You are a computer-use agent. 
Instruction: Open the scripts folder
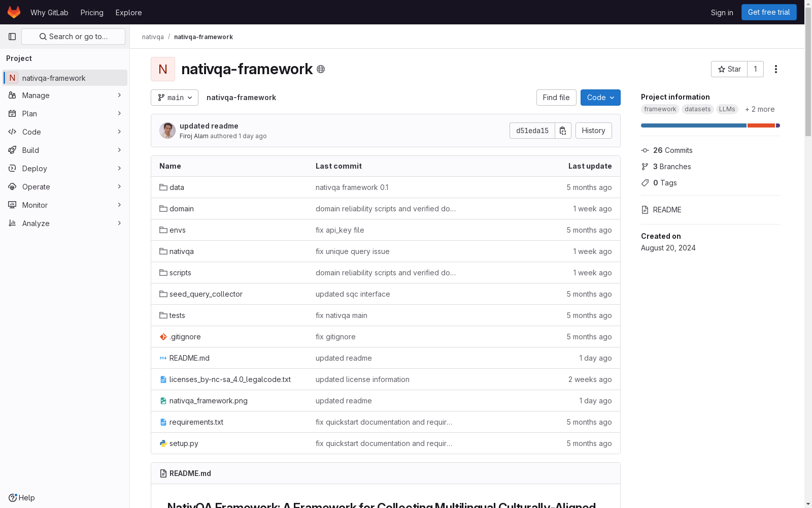click(x=180, y=273)
